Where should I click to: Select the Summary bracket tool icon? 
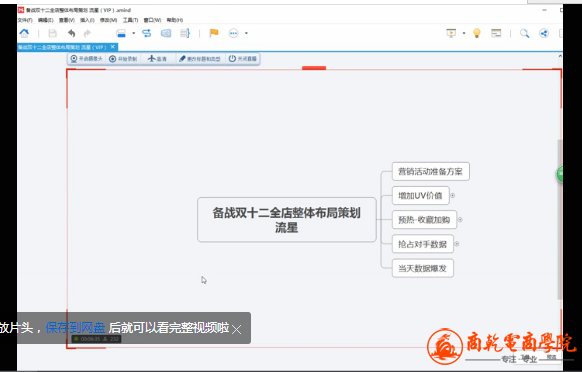point(185,33)
